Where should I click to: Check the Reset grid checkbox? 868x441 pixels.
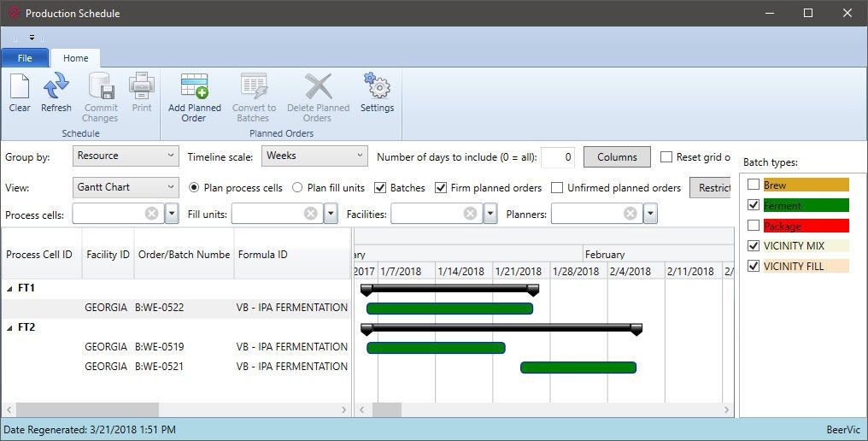(x=666, y=156)
